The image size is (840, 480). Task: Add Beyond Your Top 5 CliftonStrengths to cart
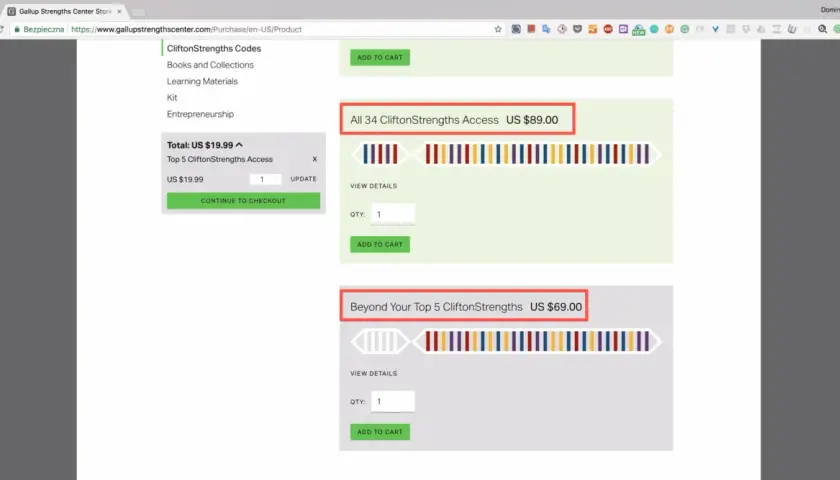pos(380,432)
